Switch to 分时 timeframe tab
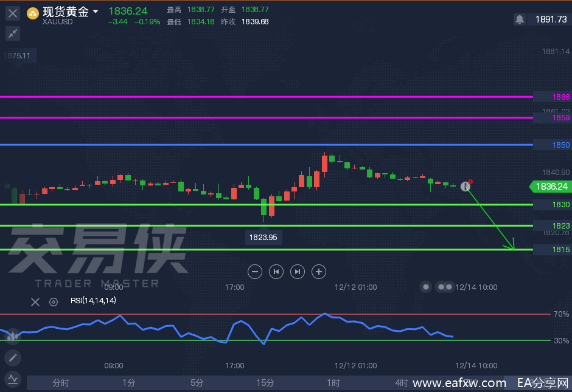This screenshot has width=572, height=392. (61, 383)
